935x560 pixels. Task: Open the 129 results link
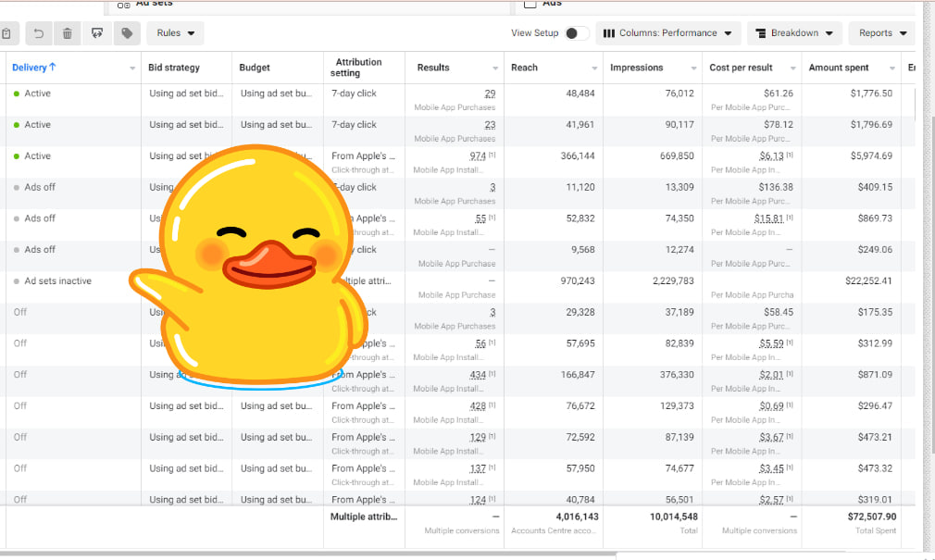click(x=478, y=437)
